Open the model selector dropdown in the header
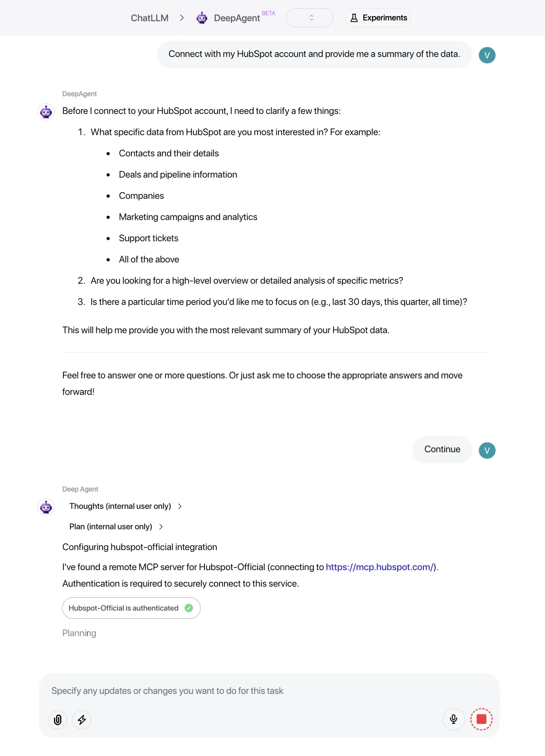The height and width of the screenshot is (756, 545). point(309,18)
